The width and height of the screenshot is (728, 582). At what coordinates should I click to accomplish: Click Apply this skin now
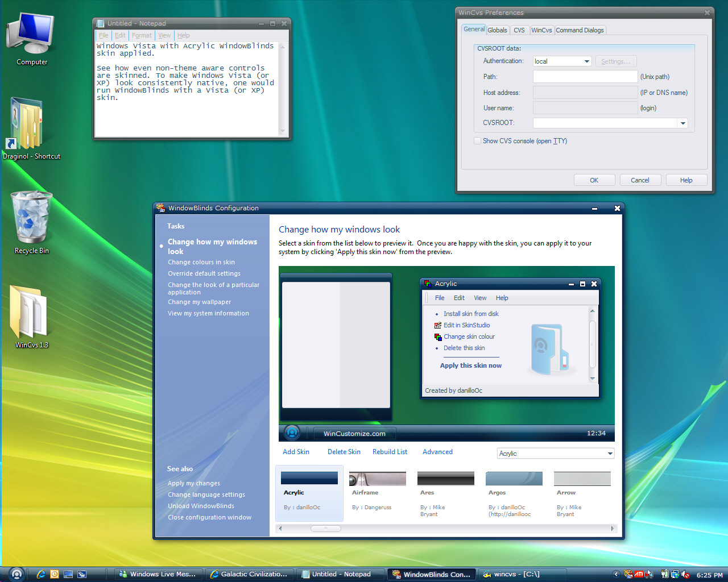(471, 365)
